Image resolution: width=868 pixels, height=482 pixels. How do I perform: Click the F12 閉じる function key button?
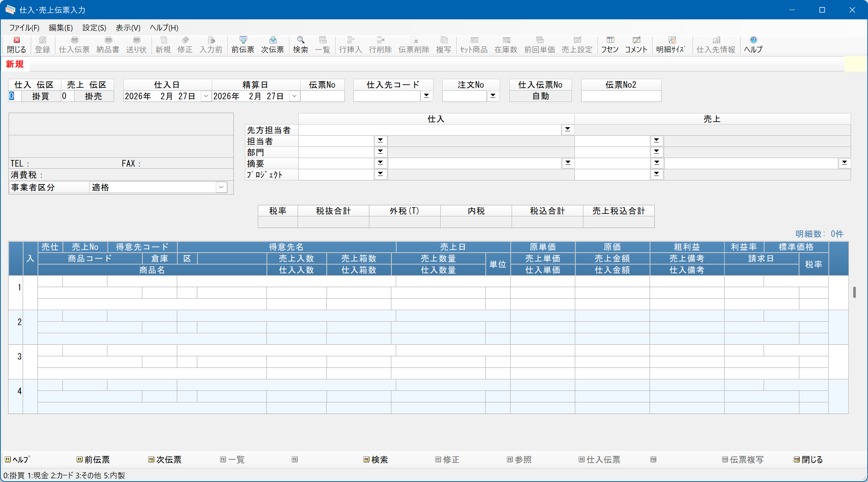(808, 460)
